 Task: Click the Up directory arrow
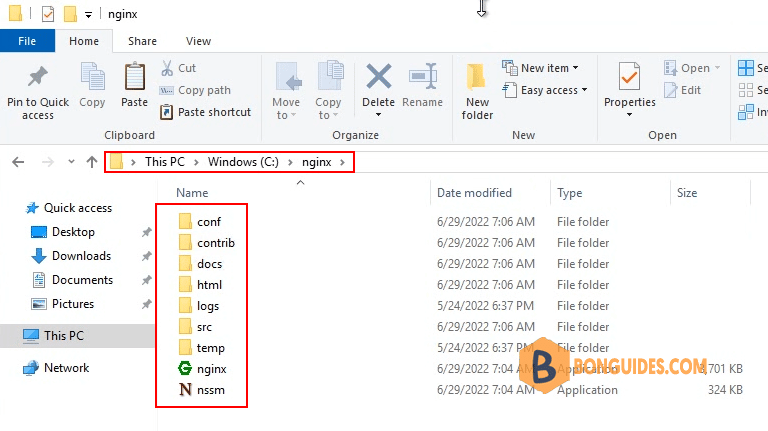92,162
